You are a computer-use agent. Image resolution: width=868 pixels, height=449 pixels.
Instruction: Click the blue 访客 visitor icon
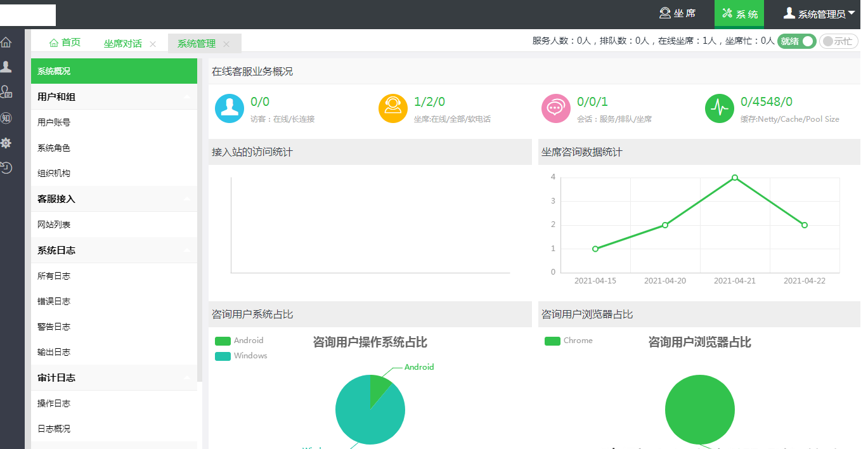229,108
